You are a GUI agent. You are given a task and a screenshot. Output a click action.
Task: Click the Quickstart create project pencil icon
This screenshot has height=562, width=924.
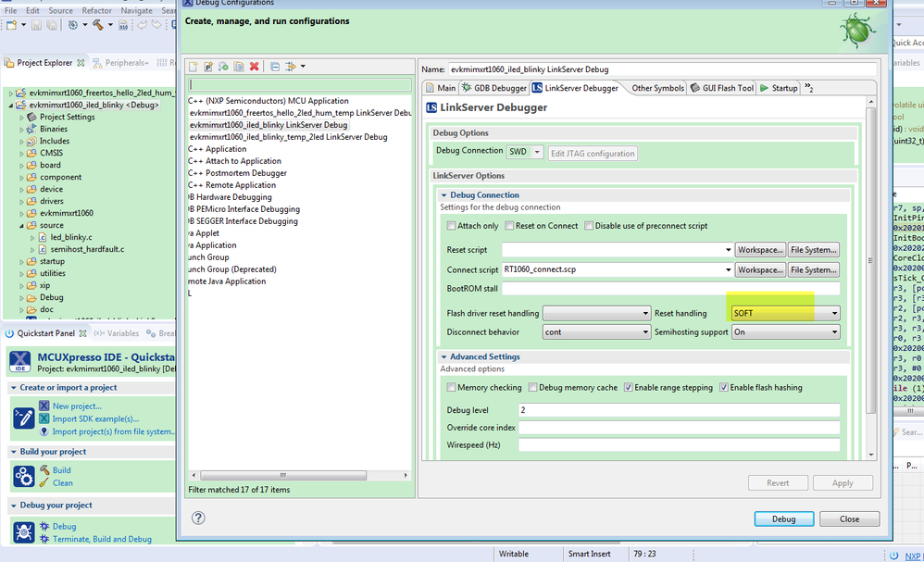click(24, 418)
